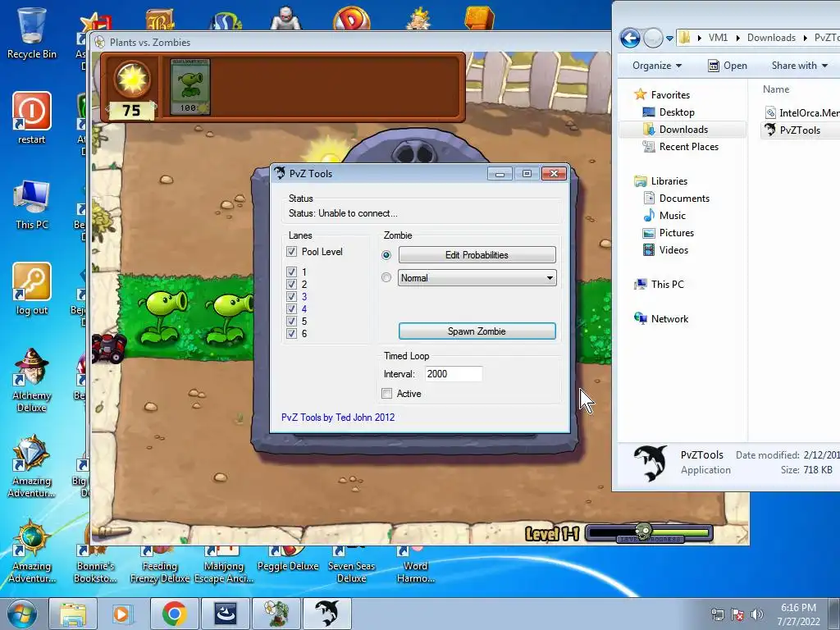Uncheck lane 1 checkbox
This screenshot has height=630, width=840.
[x=291, y=272]
